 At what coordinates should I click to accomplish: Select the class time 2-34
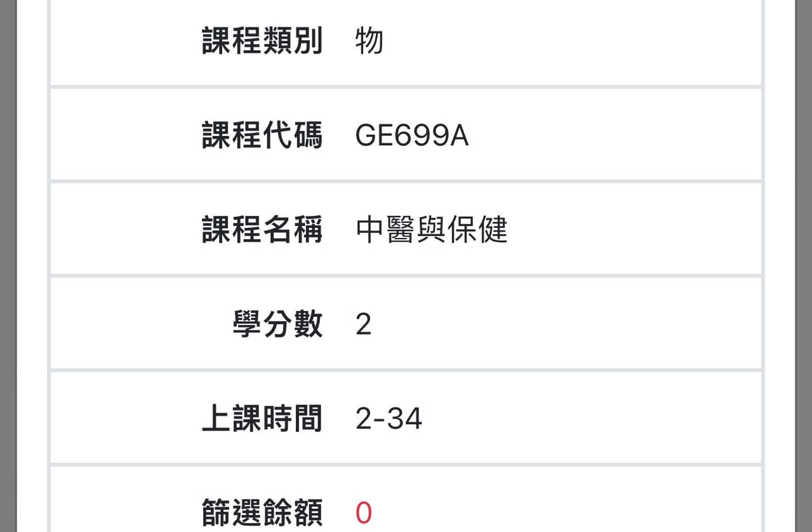(x=389, y=419)
